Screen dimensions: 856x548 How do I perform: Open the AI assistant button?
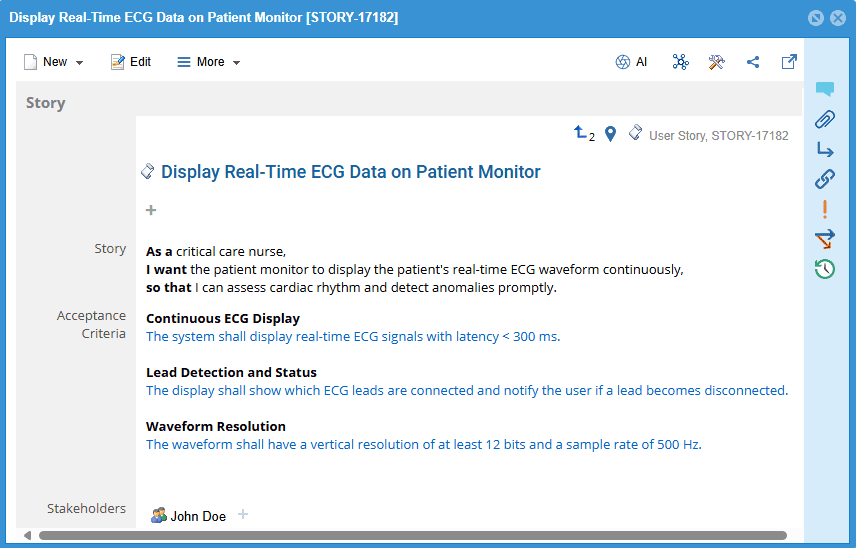[631, 62]
